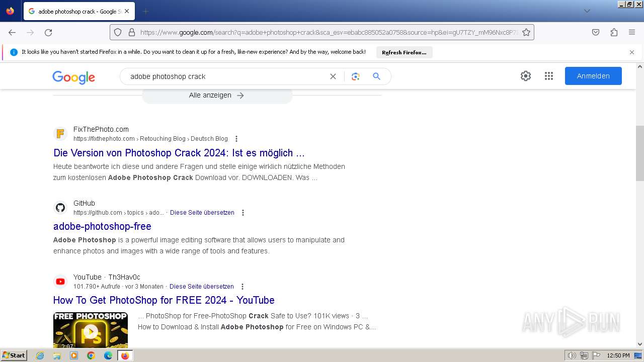Go to Google homepage via logo
This screenshot has width=644, height=362.
click(73, 77)
